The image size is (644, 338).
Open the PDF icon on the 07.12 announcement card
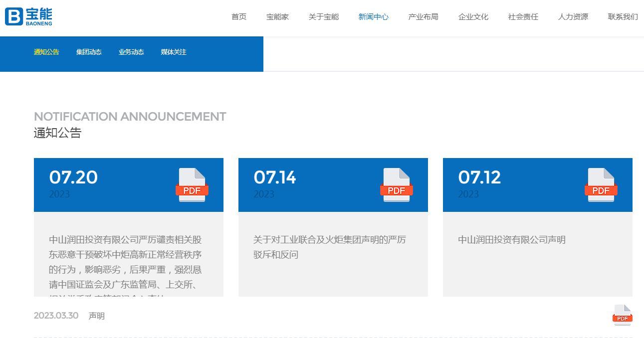[601, 185]
